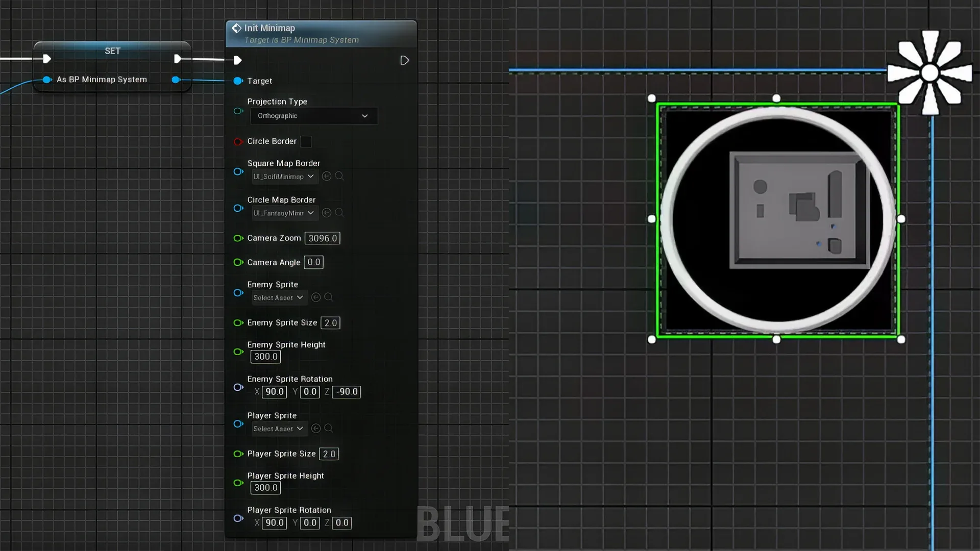Expand the Enemy Sprite Select Asset dropdown
The width and height of the screenshot is (980, 551).
[279, 297]
